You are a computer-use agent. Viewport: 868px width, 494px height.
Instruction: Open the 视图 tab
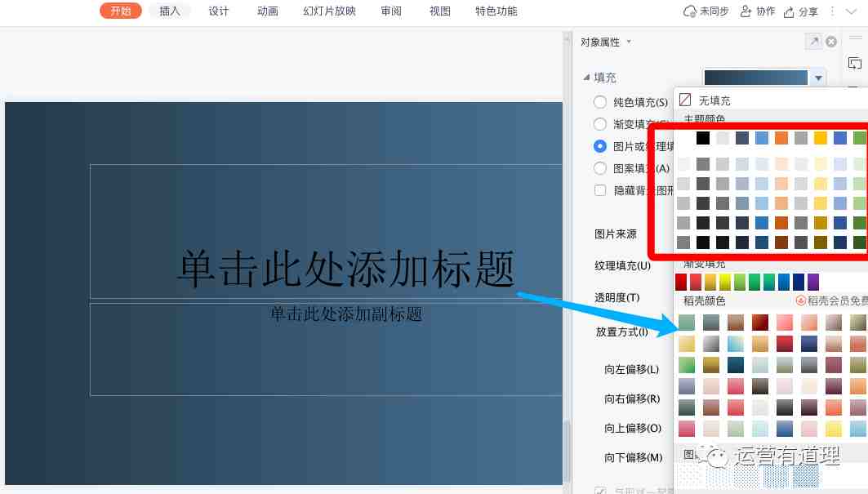(x=440, y=11)
